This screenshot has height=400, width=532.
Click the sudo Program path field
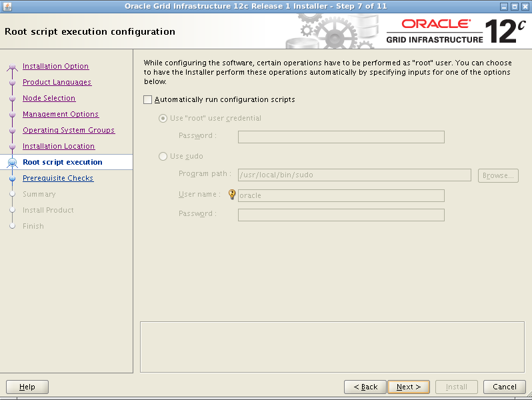(x=355, y=175)
